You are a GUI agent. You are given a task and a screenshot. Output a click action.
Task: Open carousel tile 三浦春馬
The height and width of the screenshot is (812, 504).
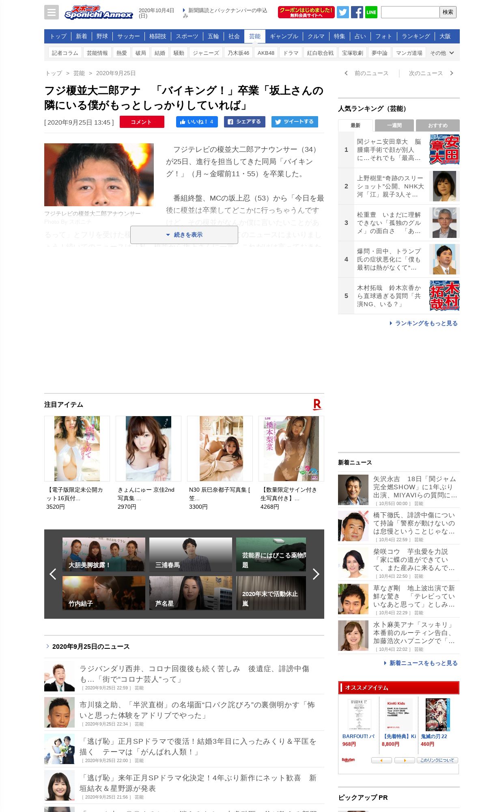point(191,555)
